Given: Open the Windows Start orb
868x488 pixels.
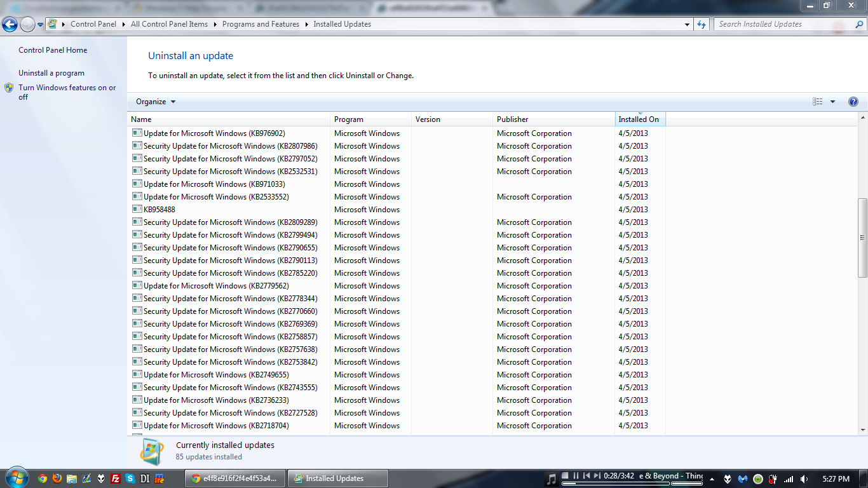Looking at the screenshot, I should tap(16, 478).
